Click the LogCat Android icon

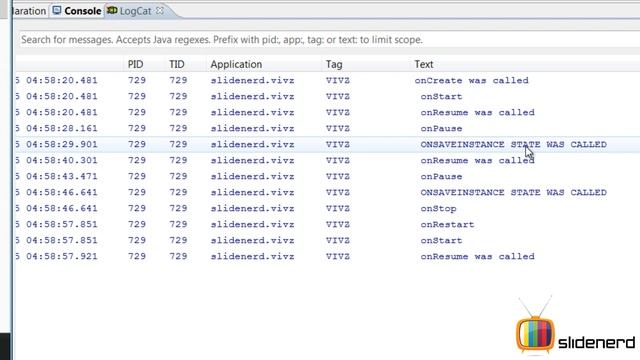point(112,10)
